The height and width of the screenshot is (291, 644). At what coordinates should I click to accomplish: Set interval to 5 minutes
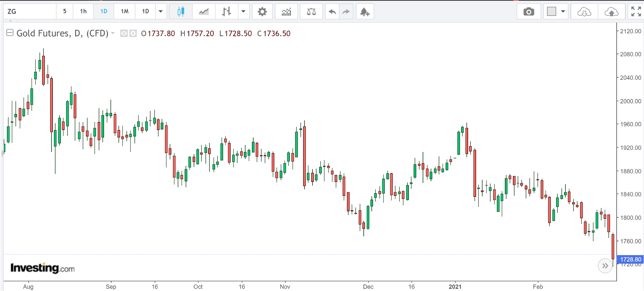pyautogui.click(x=65, y=11)
